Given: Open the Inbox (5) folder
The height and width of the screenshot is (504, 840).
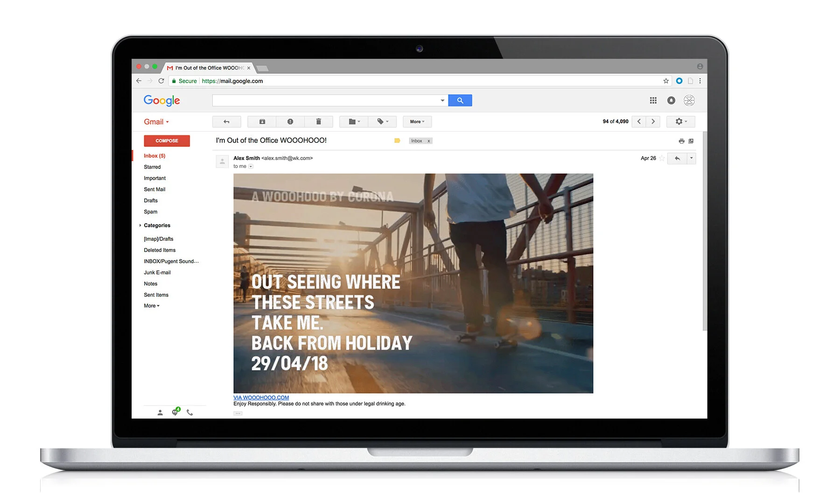Looking at the screenshot, I should [154, 156].
